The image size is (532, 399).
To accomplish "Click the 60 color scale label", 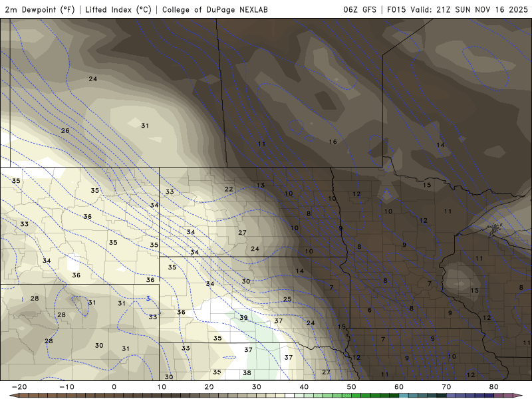I will click(x=399, y=387).
